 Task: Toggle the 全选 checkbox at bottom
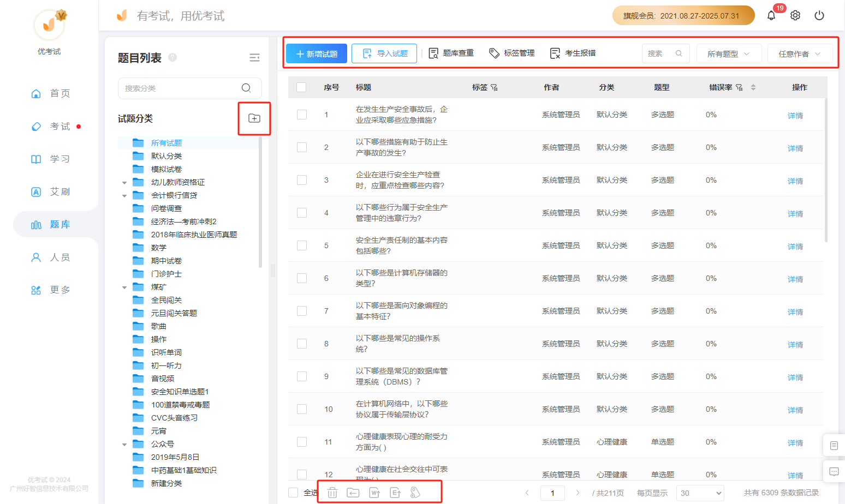[x=293, y=493]
